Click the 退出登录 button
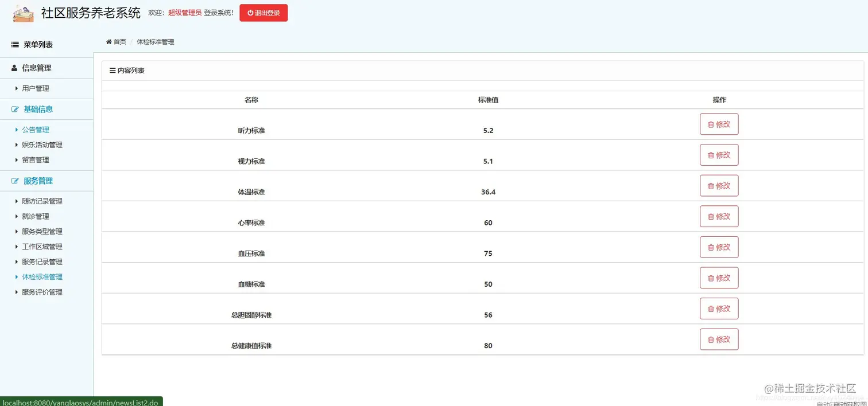 click(x=263, y=13)
